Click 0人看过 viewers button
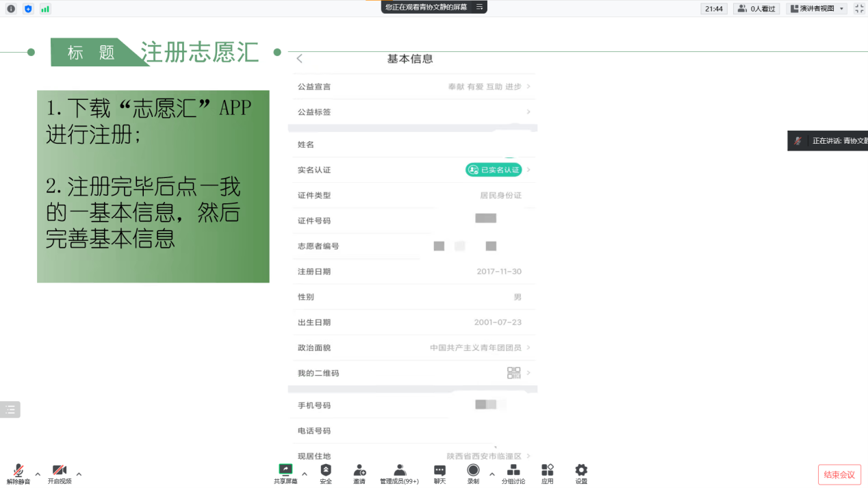 [756, 8]
